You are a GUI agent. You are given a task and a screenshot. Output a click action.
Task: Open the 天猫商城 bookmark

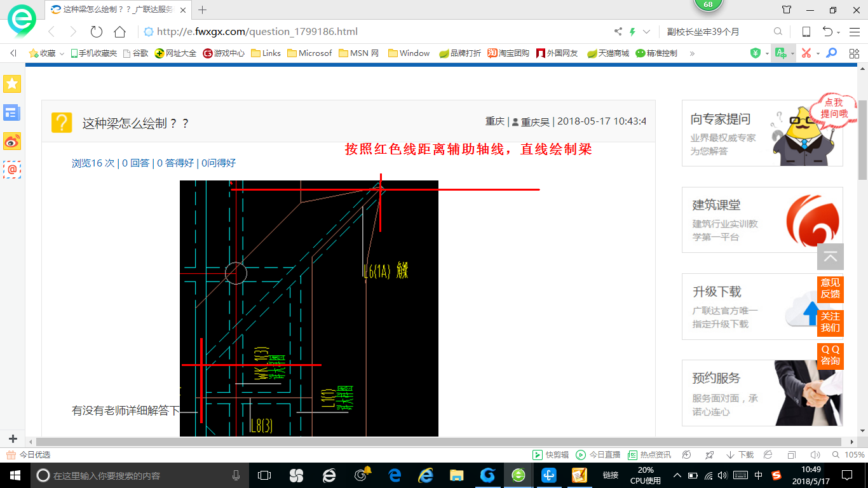pos(608,53)
